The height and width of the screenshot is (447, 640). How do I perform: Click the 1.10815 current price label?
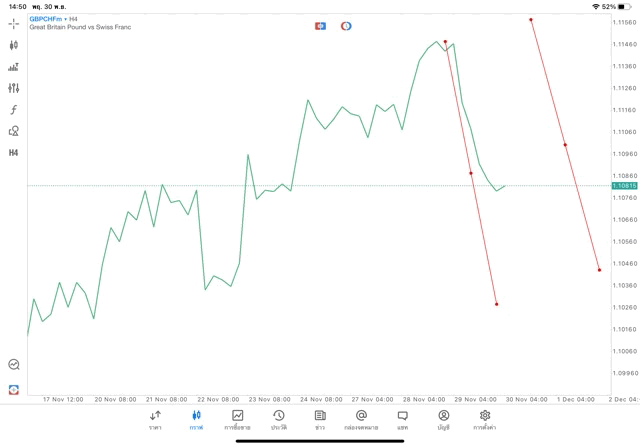[623, 185]
